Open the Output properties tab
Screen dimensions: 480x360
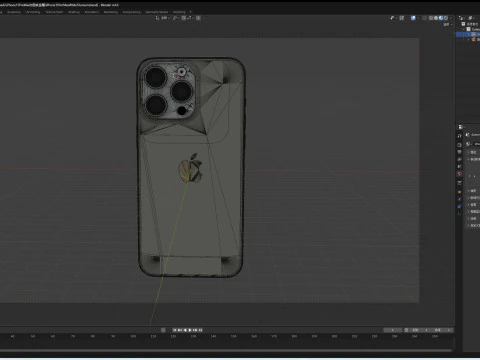(x=459, y=152)
